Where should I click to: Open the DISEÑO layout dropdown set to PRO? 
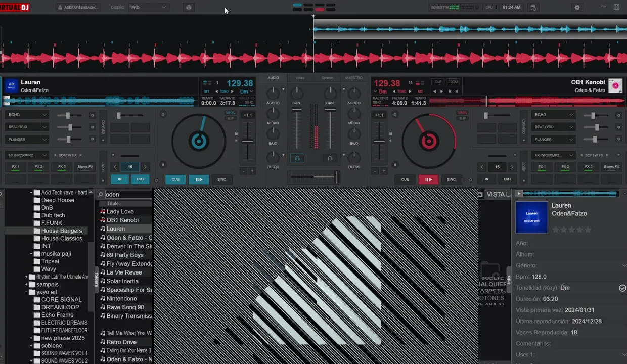point(149,8)
